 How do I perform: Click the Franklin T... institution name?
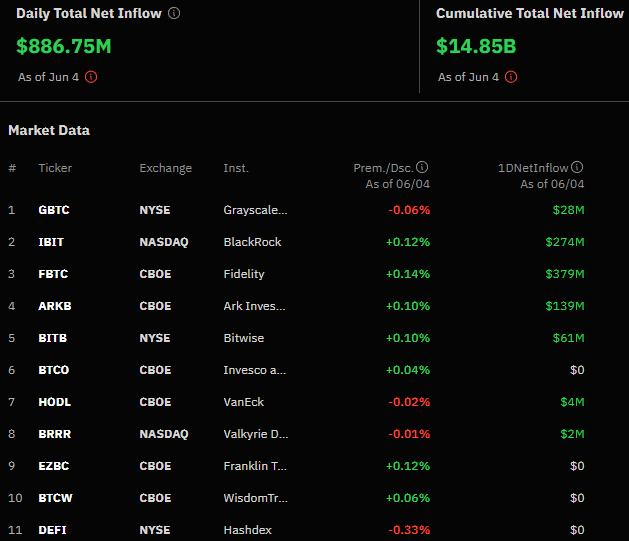(x=255, y=466)
